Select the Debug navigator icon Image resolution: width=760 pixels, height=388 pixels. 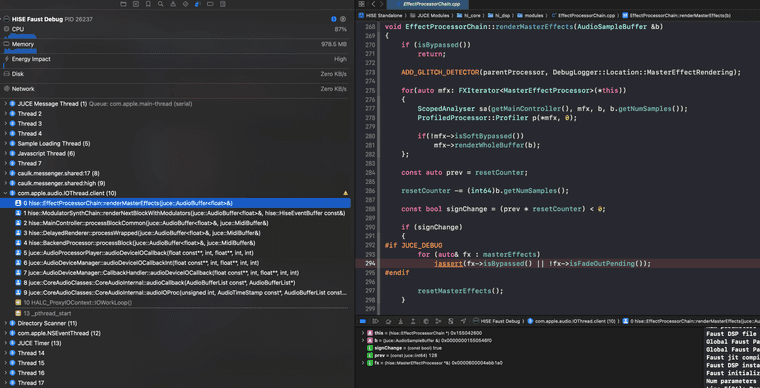click(x=198, y=4)
